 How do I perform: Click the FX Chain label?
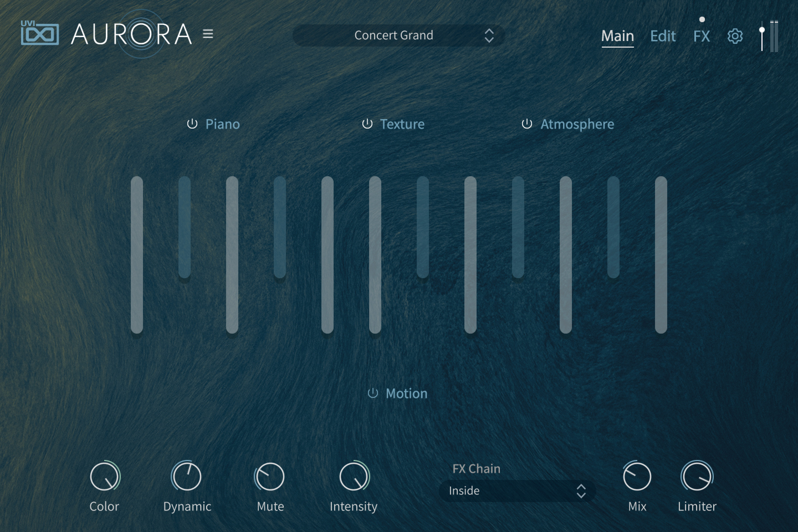coord(476,469)
